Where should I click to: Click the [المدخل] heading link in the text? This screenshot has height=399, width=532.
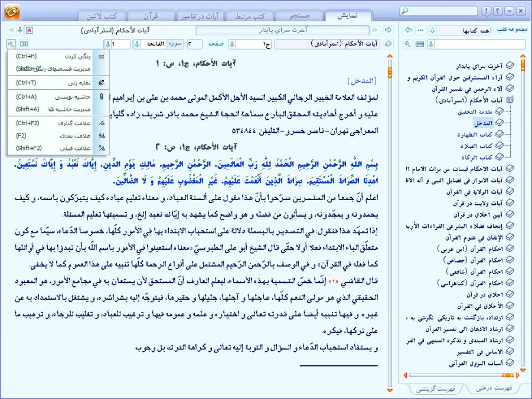click(362, 81)
